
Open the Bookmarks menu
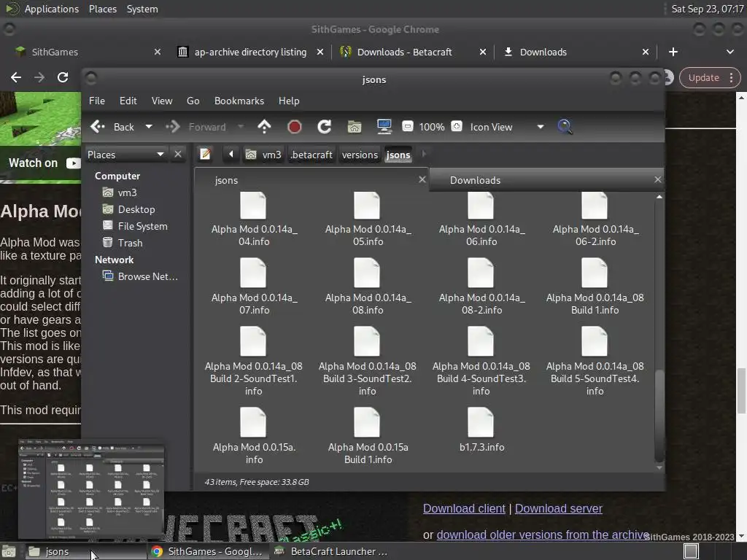tap(239, 101)
